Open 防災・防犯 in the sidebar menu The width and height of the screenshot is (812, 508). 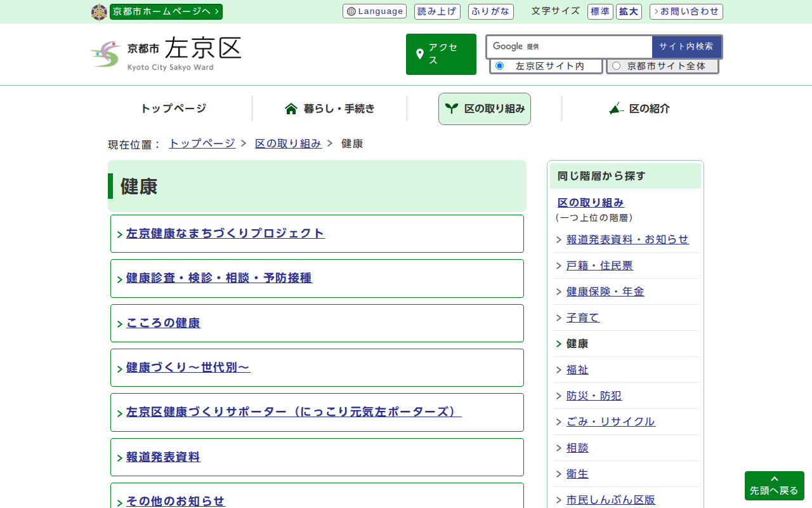(594, 396)
